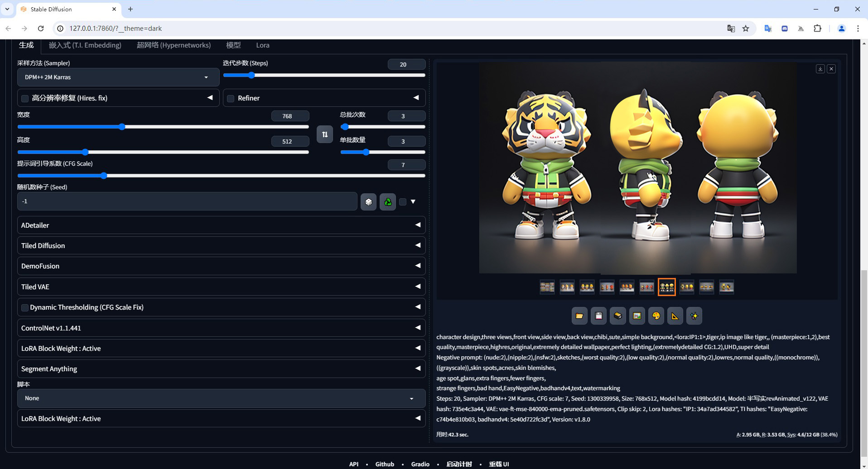The width and height of the screenshot is (868, 469).
Task: Expand the extra seed options triangle
Action: pyautogui.click(x=413, y=202)
